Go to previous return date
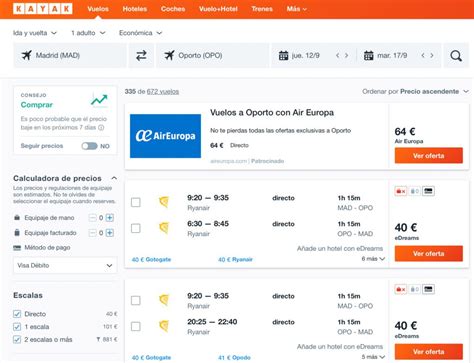 point(423,55)
